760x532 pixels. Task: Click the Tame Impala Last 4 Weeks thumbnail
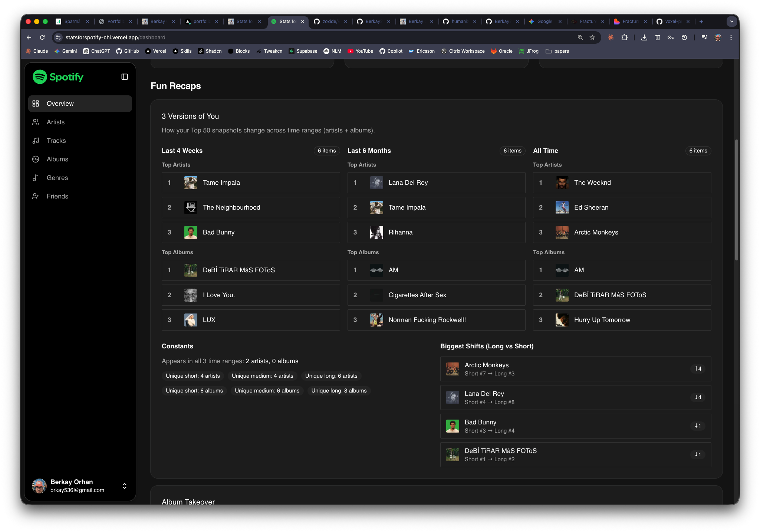(x=191, y=183)
